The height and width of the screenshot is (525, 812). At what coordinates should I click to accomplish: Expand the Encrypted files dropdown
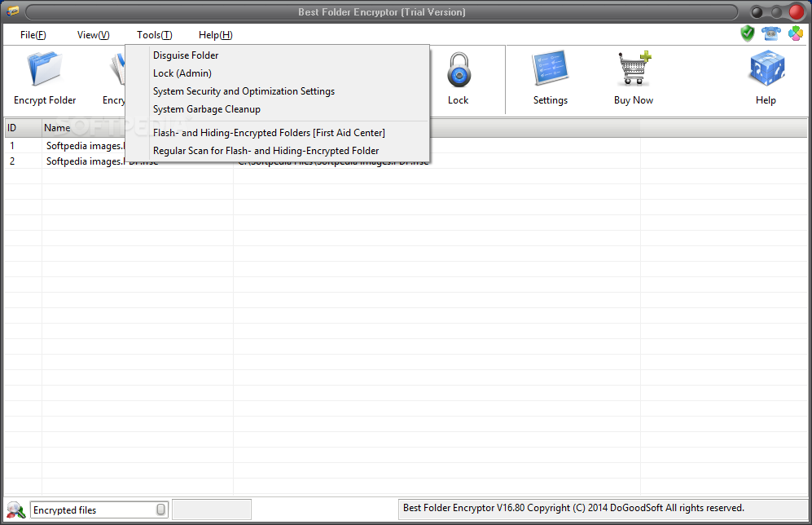click(161, 510)
